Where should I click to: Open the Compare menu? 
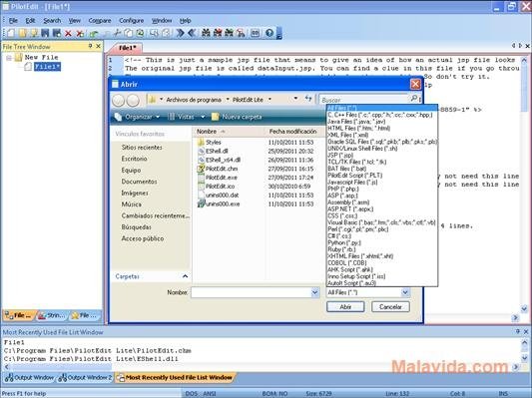click(x=100, y=21)
